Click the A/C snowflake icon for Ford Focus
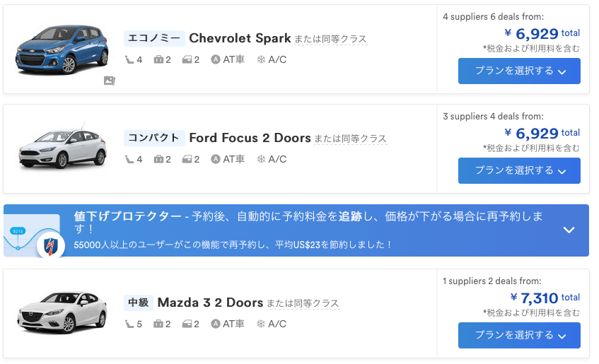The image size is (599, 364). pyautogui.click(x=261, y=159)
